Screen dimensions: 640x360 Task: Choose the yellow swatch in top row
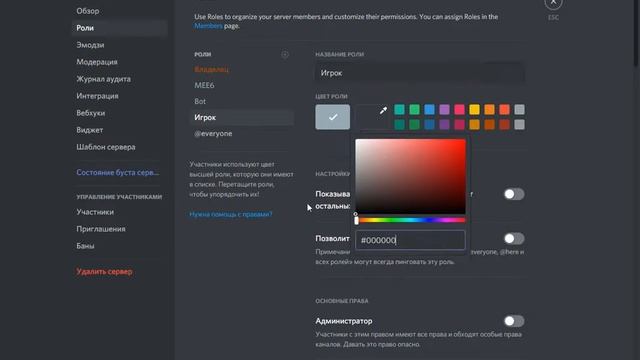pos(474,109)
